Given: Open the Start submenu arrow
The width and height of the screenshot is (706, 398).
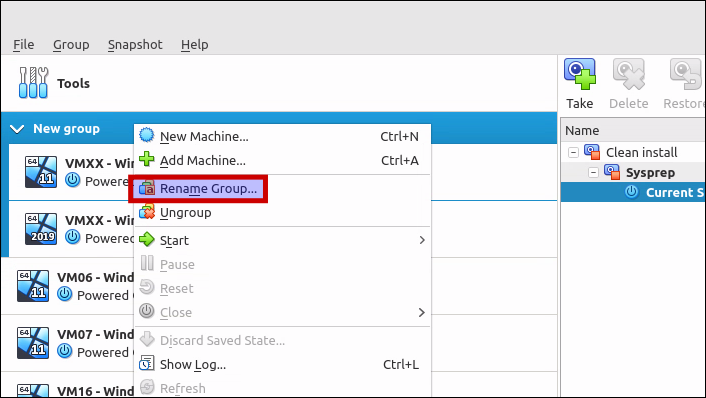Looking at the screenshot, I should (422, 240).
